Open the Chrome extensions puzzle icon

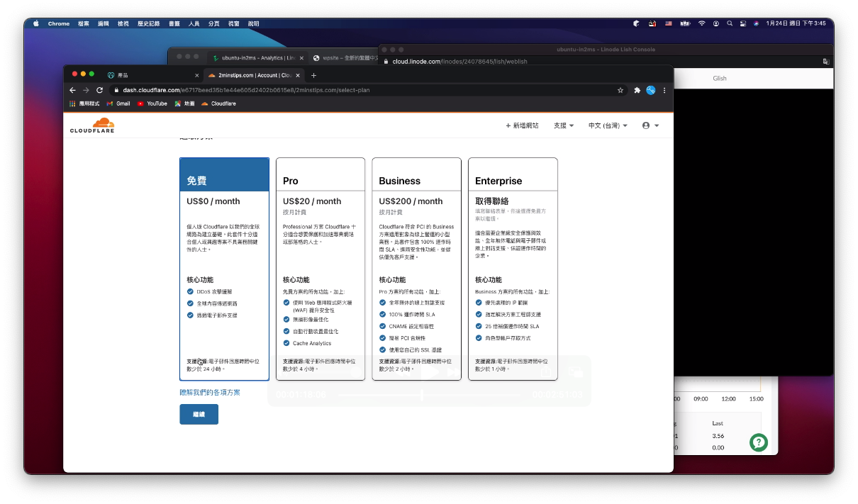(x=637, y=90)
